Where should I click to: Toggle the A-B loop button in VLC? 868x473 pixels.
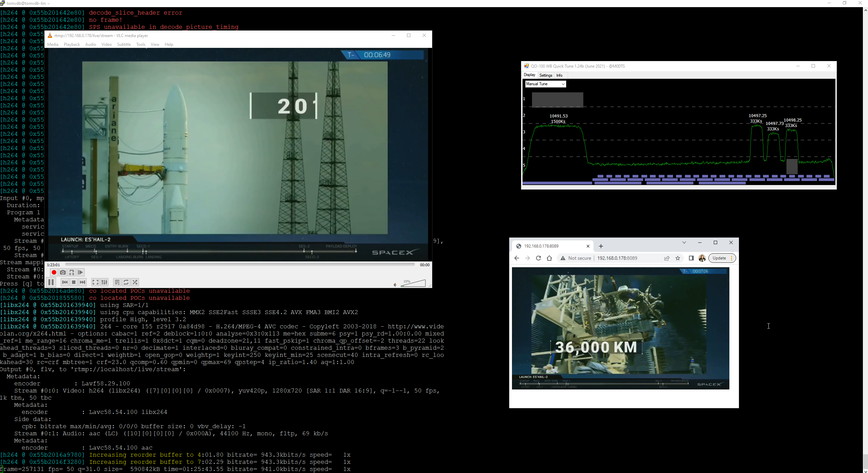pos(71,272)
